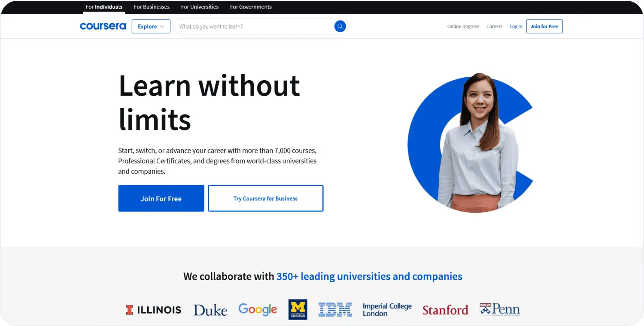Click the Duke university logo
This screenshot has height=326, width=644.
tap(210, 310)
